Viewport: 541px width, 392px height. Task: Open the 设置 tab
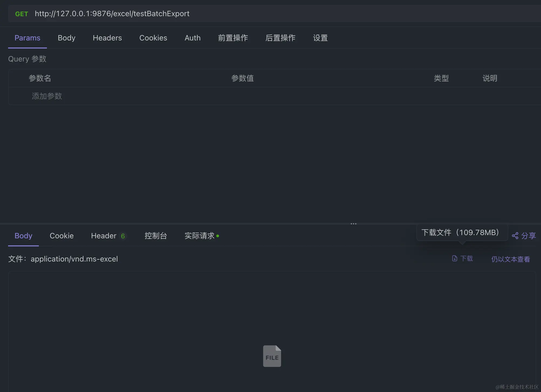pyautogui.click(x=320, y=38)
